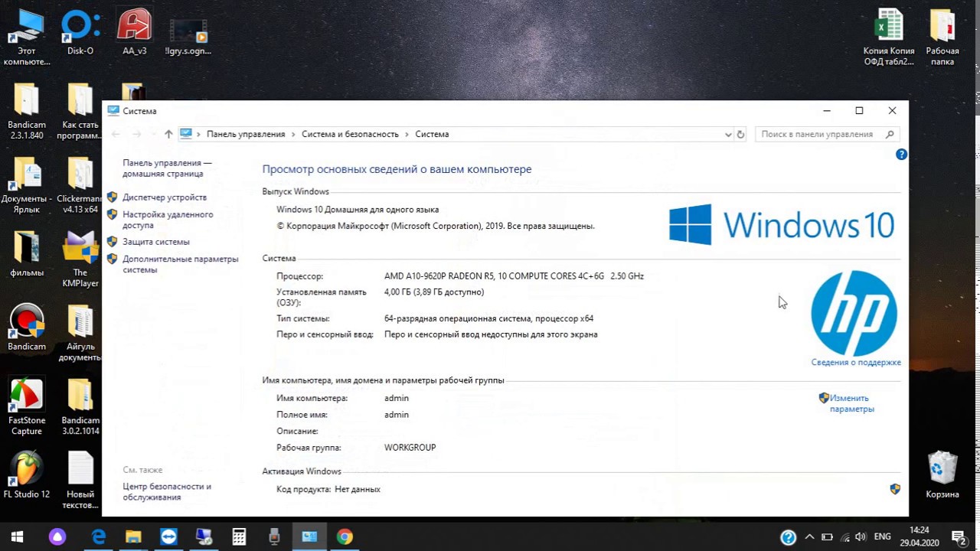
Task: Select the Excel file 'Копия Копия ОФД табл2...'
Action: click(889, 37)
